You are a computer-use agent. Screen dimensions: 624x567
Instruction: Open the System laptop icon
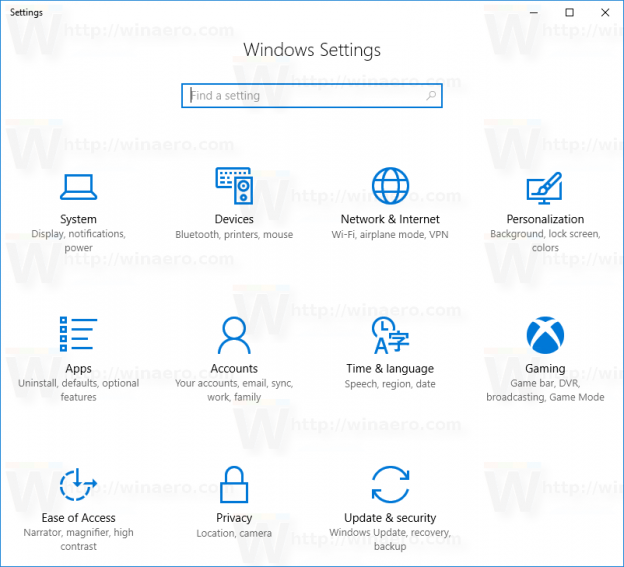point(78,186)
